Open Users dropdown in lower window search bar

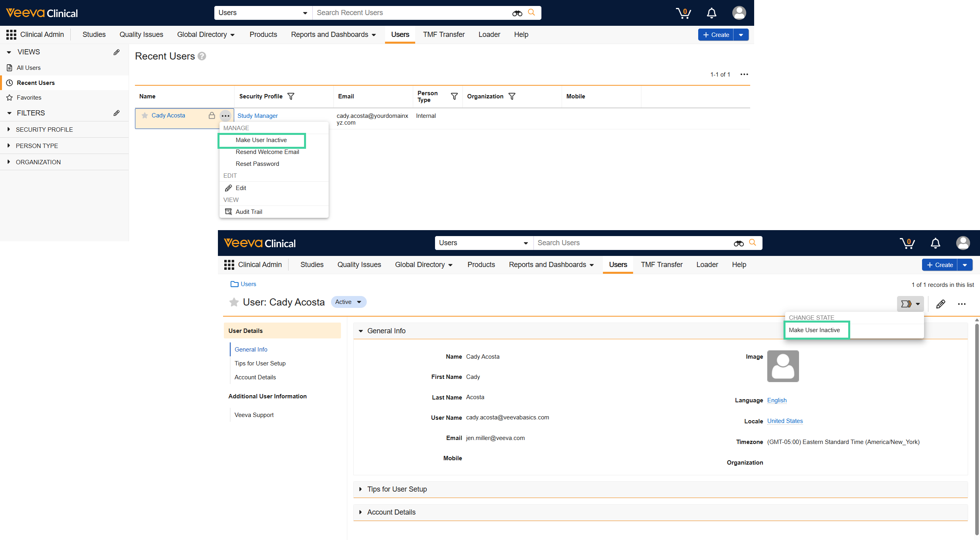tap(484, 243)
